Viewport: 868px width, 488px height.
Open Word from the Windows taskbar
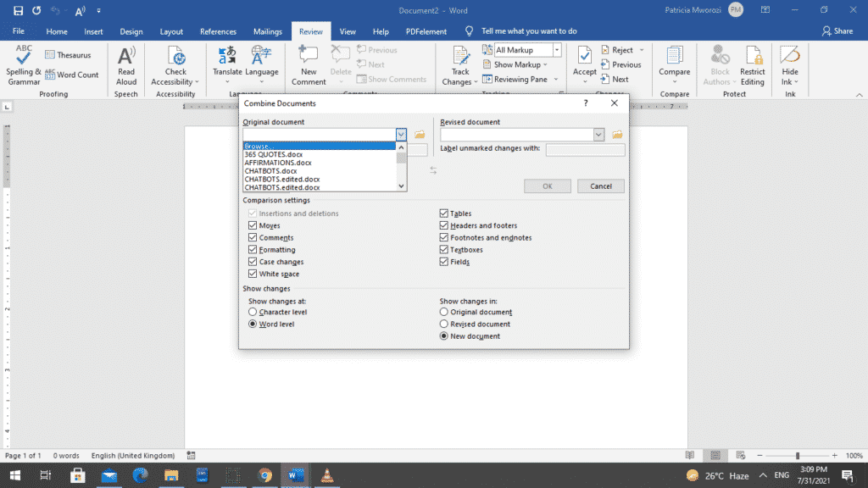pyautogui.click(x=296, y=475)
